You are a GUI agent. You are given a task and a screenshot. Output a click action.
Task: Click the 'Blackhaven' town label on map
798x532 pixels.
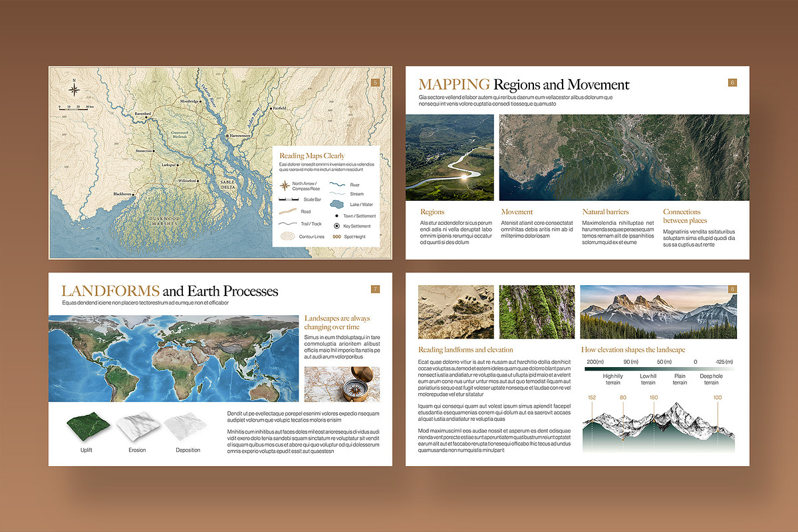pyautogui.click(x=122, y=194)
